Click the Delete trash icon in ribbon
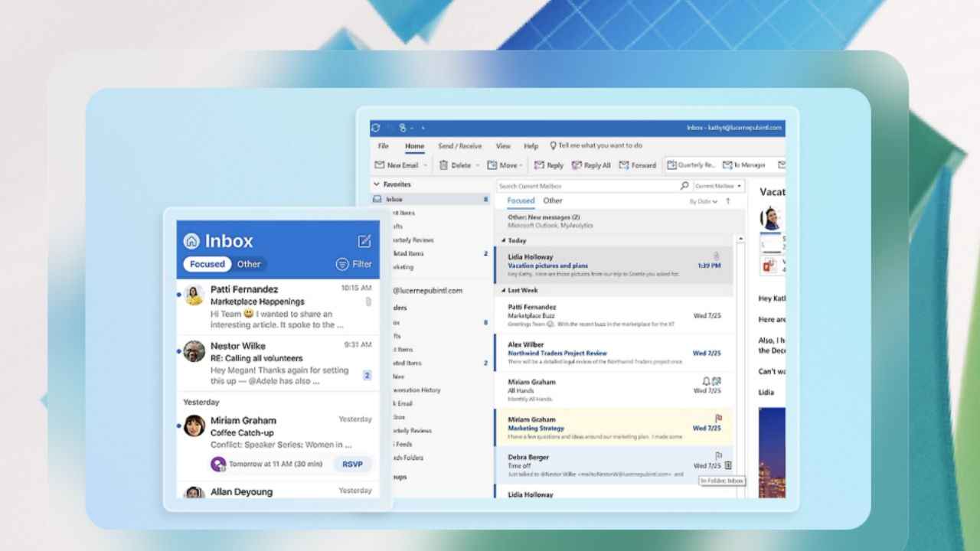 tap(443, 165)
